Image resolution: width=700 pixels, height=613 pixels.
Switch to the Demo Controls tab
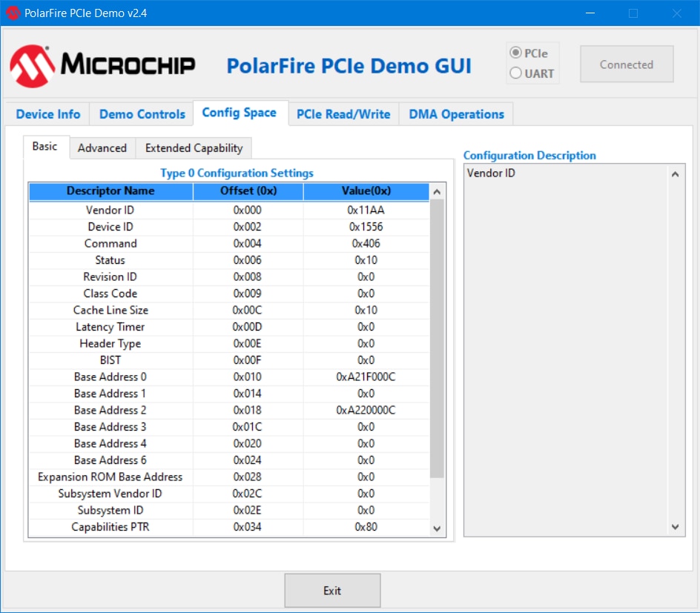click(142, 114)
